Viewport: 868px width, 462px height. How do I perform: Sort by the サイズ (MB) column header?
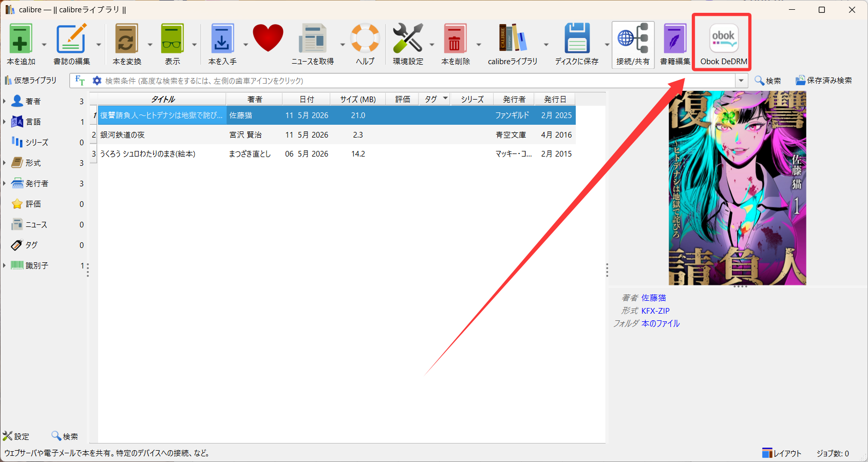coord(358,99)
